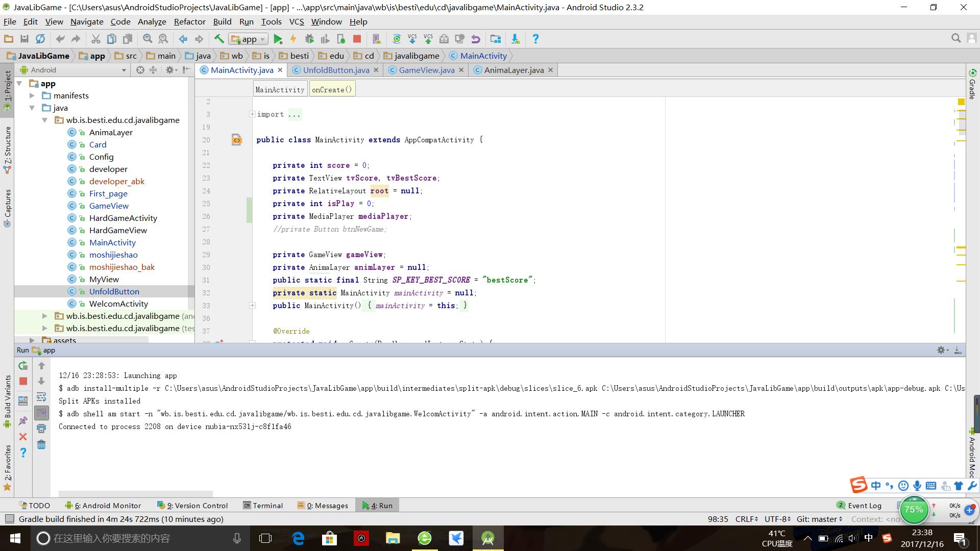980x551 pixels.
Task: Click the SDK Manager download icon
Action: pyautogui.click(x=515, y=39)
